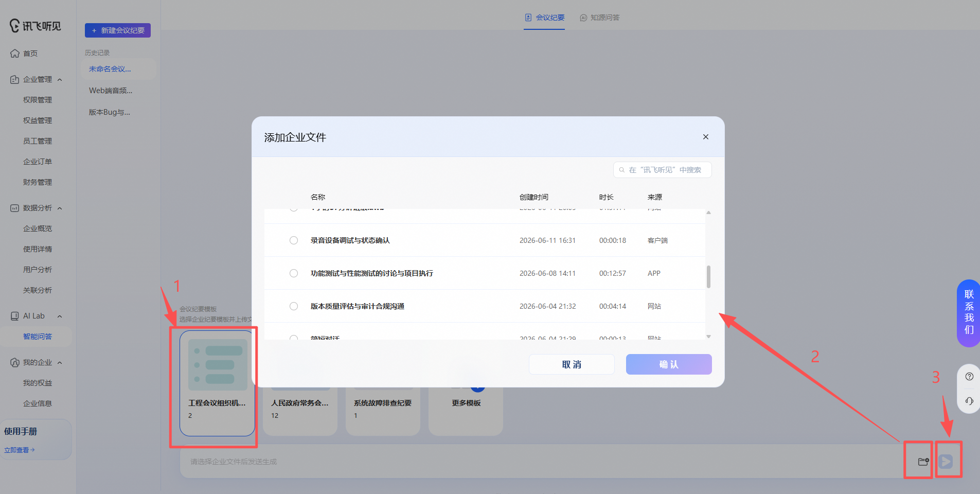
Task: Select radio for 功能测试与性能测试的讨论与项目执行
Action: (x=294, y=273)
